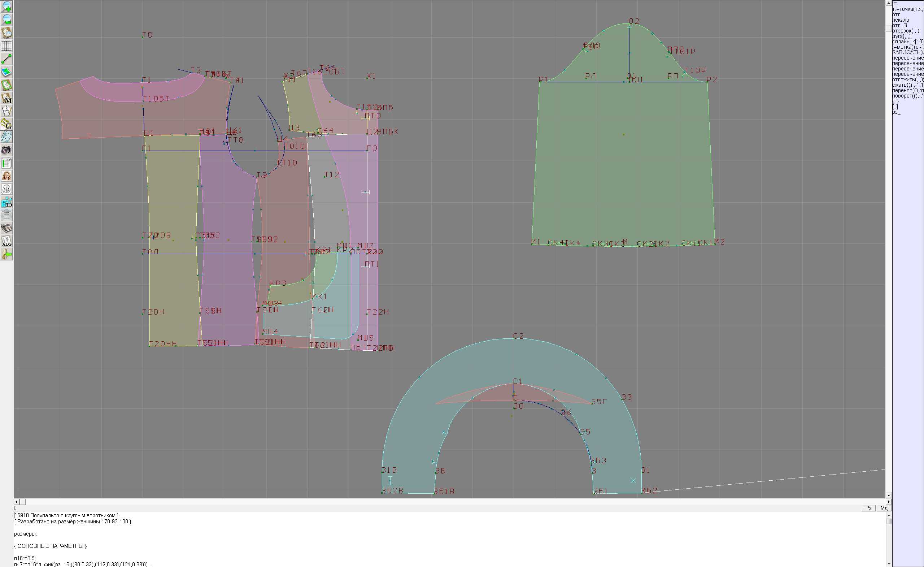This screenshot has height=567, width=924.
Task: Open the stacked books library icon
Action: [x=6, y=228]
